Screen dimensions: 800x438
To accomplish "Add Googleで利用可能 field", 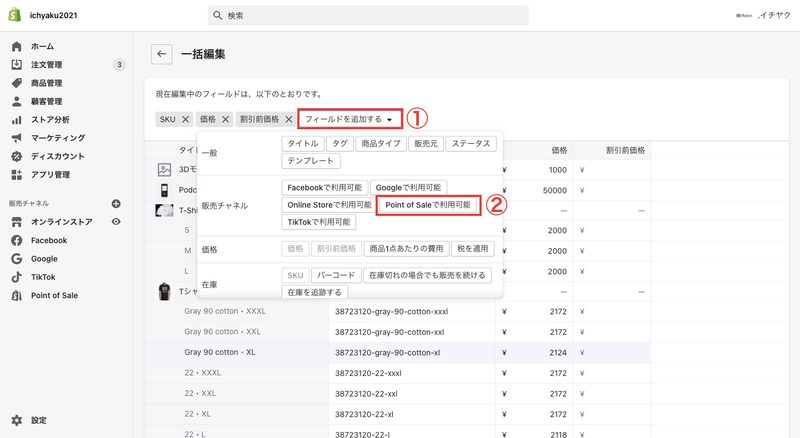I will coord(408,188).
